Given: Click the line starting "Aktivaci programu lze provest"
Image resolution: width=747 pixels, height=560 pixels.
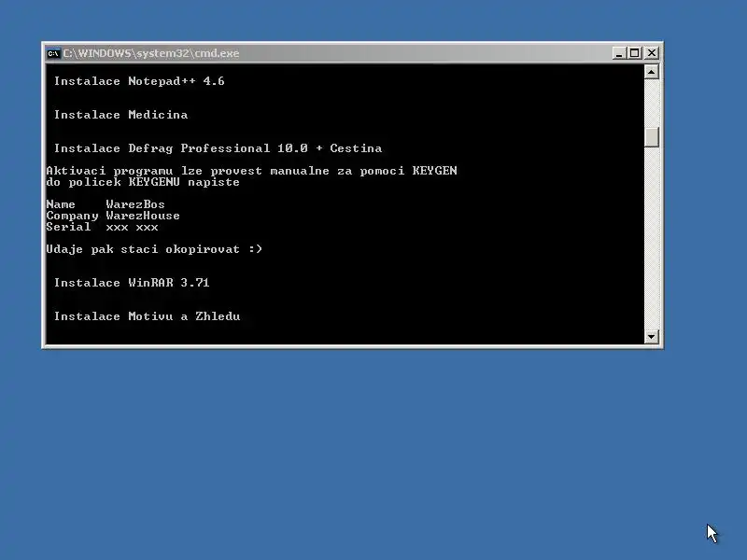Looking at the screenshot, I should pos(251,171).
